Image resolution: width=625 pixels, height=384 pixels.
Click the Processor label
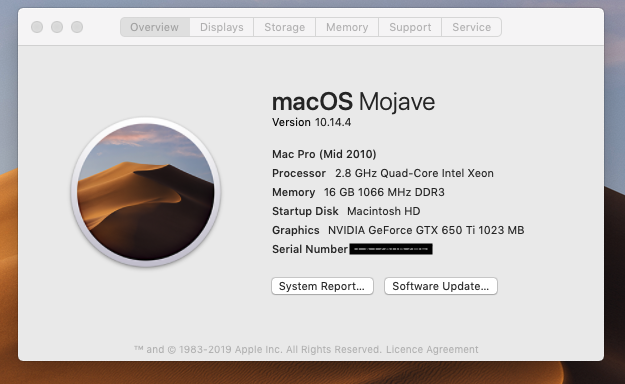click(299, 173)
